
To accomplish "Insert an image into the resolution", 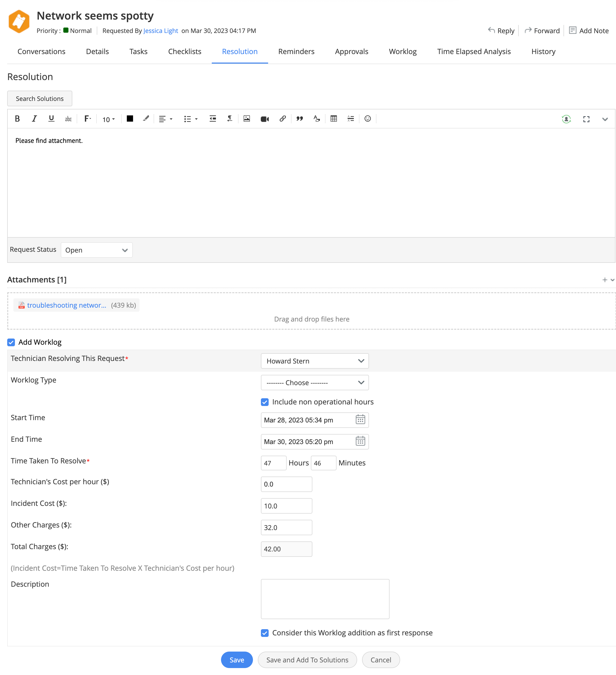I will point(247,119).
